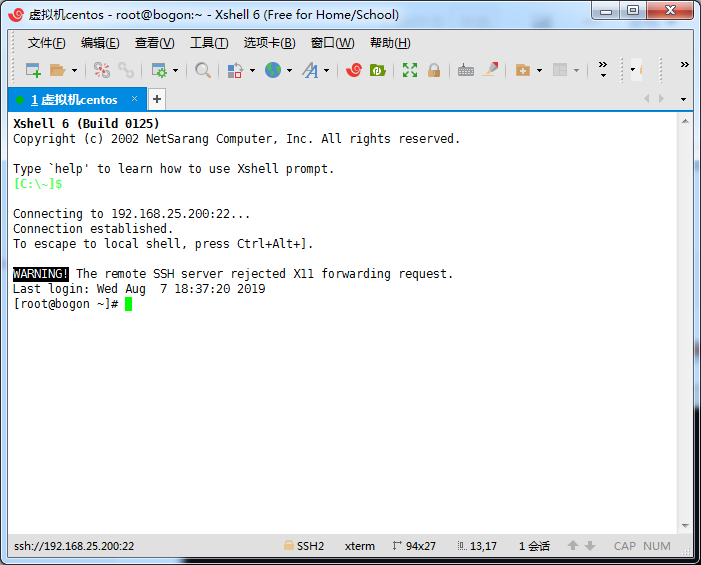Click status bar down arrow icon
This screenshot has width=701, height=565.
590,546
